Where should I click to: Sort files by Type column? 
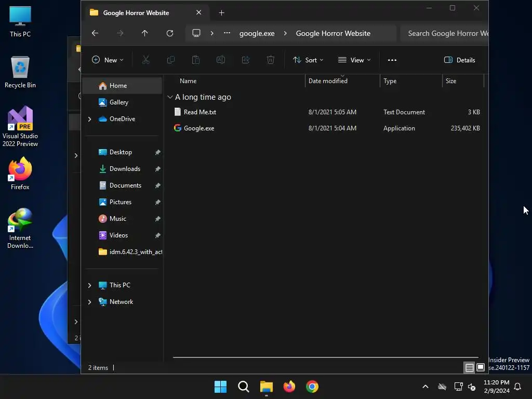pos(390,81)
